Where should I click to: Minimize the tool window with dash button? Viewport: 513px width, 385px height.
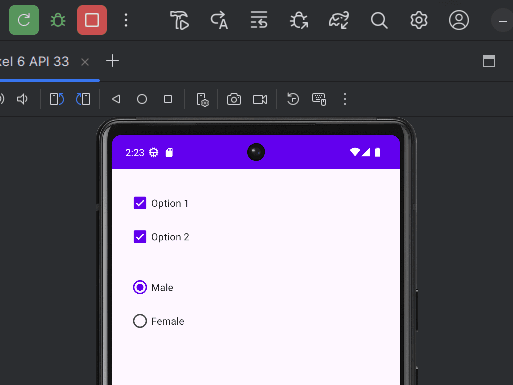point(502,21)
